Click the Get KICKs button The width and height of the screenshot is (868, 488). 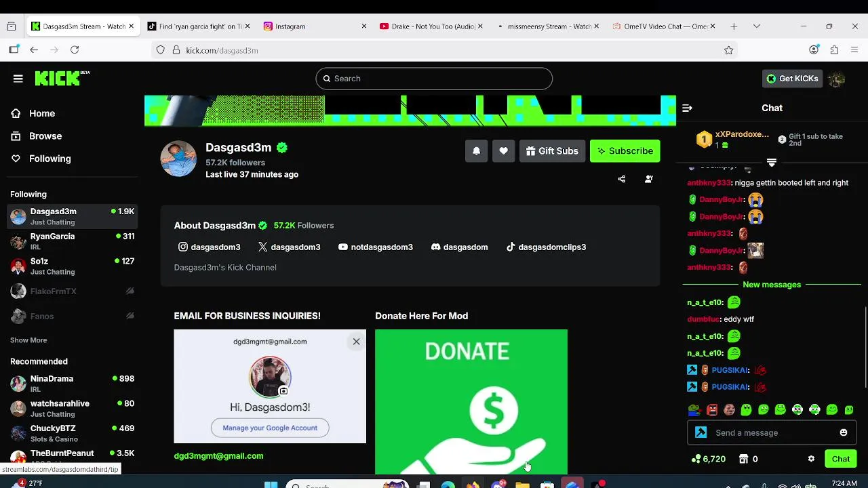(x=792, y=79)
